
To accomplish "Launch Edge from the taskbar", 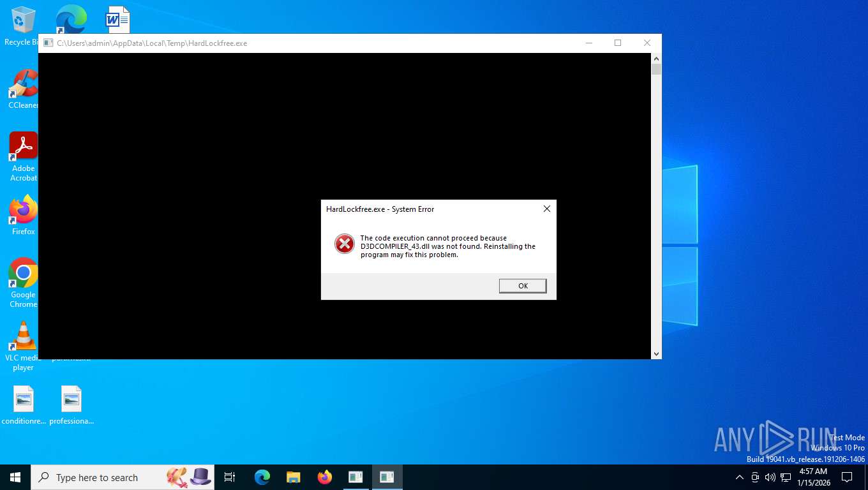I will coord(262,477).
